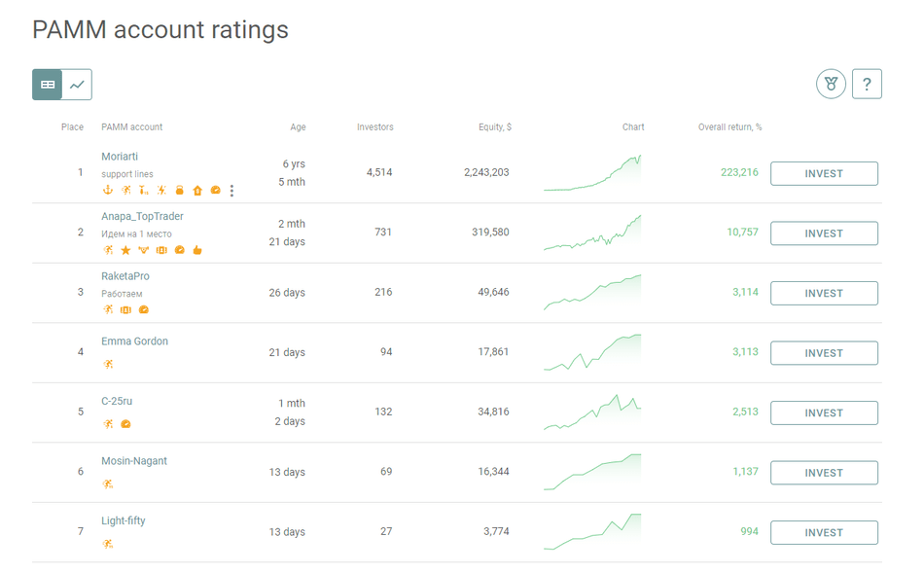924x573 pixels.
Task: Click the C-25ru performance chart thumbnail
Action: tap(592, 412)
